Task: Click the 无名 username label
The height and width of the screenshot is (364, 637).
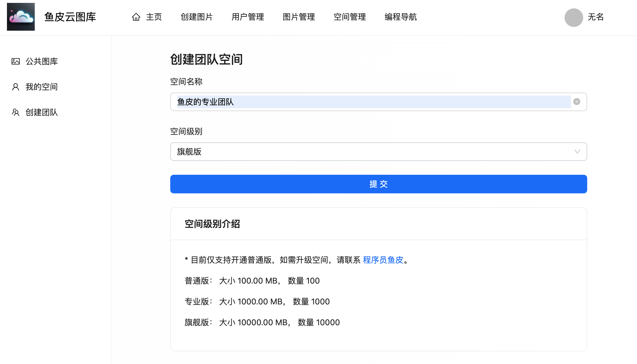Action: click(596, 17)
